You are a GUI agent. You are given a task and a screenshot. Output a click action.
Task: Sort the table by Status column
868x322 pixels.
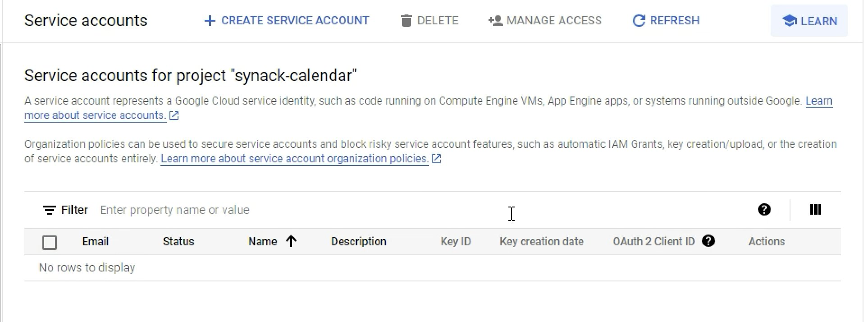click(178, 242)
